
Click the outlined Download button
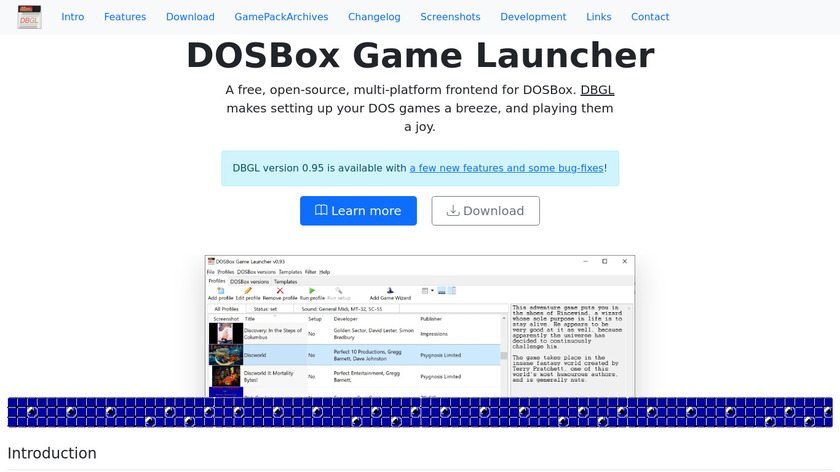coord(485,211)
